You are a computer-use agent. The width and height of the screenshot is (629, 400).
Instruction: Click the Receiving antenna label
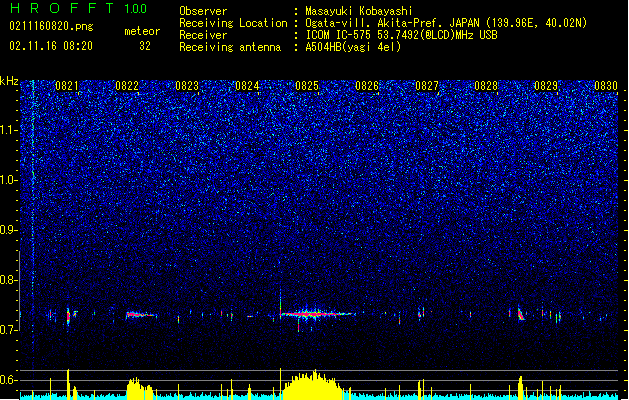tap(230, 47)
